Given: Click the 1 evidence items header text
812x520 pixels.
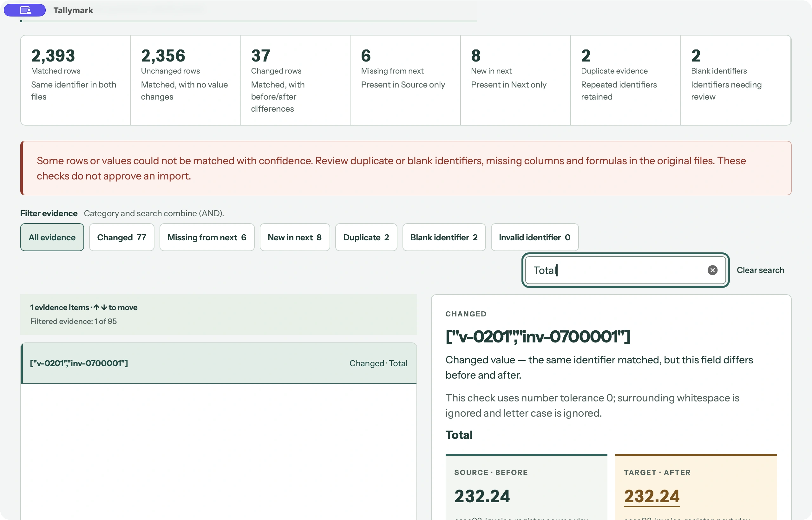Looking at the screenshot, I should pos(84,308).
